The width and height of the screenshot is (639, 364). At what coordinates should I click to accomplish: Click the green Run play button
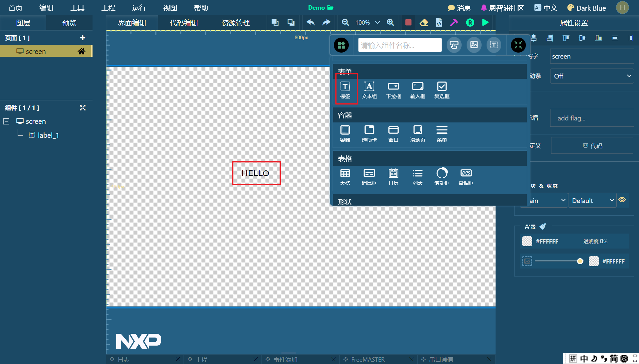point(485,23)
